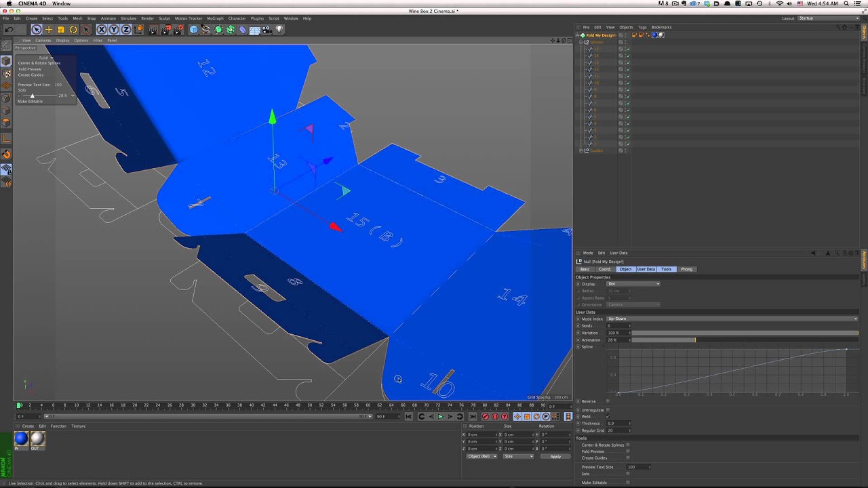Expand the Guides group

(581, 150)
